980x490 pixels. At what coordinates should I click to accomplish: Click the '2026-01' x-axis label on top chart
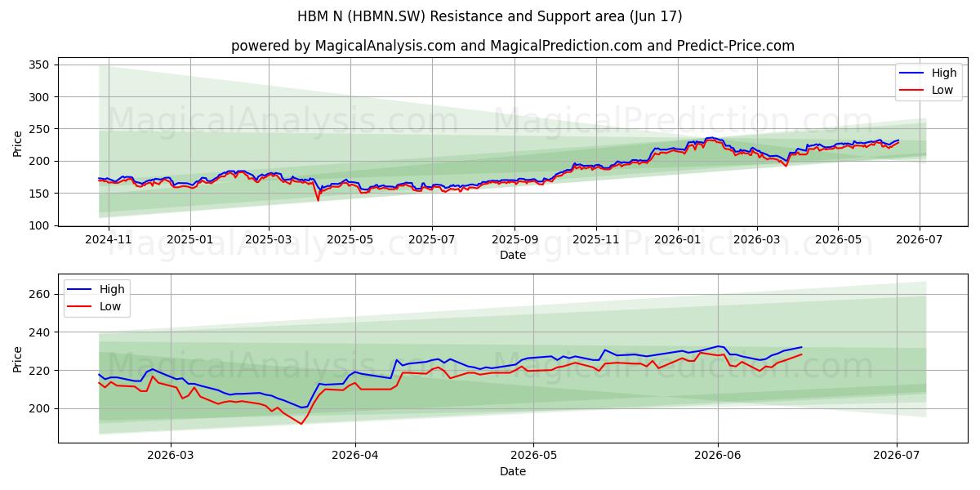click(678, 241)
